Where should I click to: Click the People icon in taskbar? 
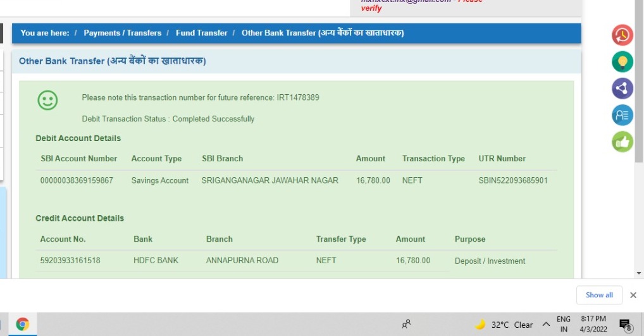point(406,325)
